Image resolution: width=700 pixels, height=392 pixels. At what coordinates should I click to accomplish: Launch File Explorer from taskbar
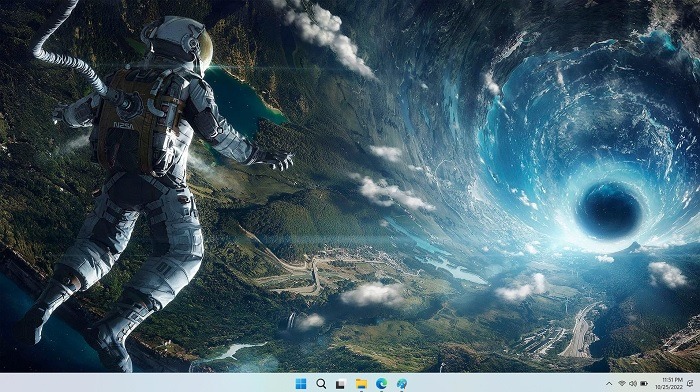point(361,384)
